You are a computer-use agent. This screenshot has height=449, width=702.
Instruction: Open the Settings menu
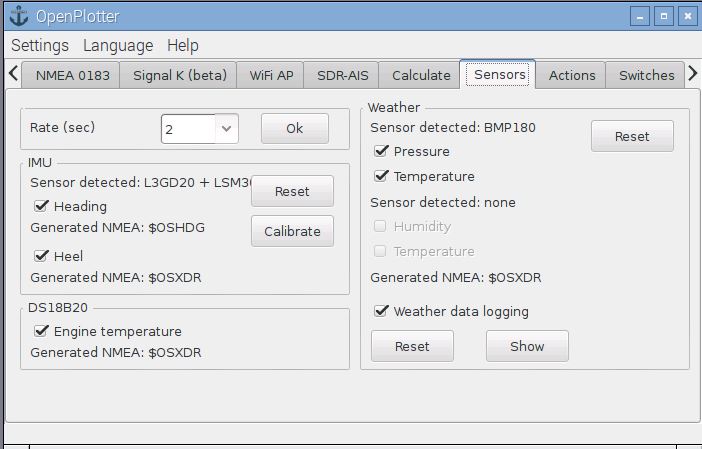pos(40,46)
